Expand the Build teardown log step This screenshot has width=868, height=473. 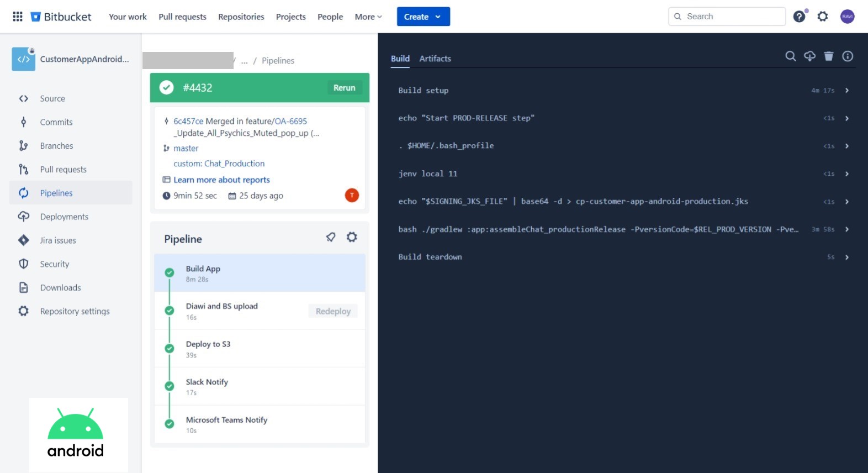(846, 257)
